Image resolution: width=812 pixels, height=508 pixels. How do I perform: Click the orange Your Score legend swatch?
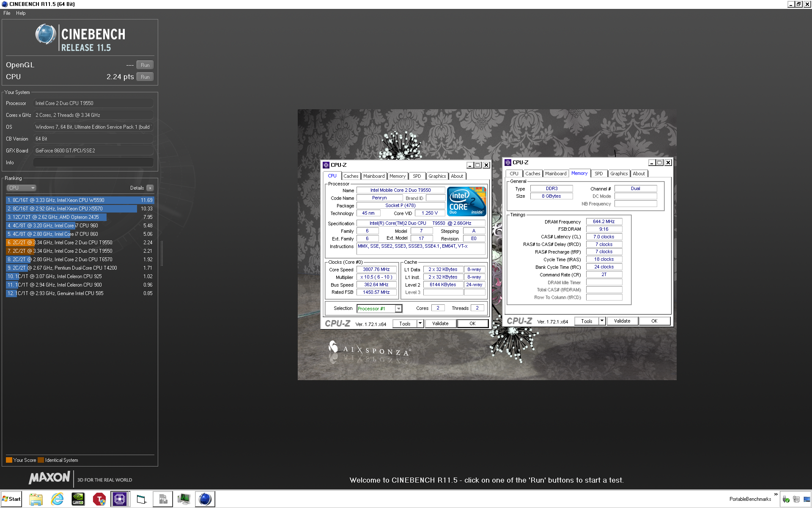click(x=9, y=460)
